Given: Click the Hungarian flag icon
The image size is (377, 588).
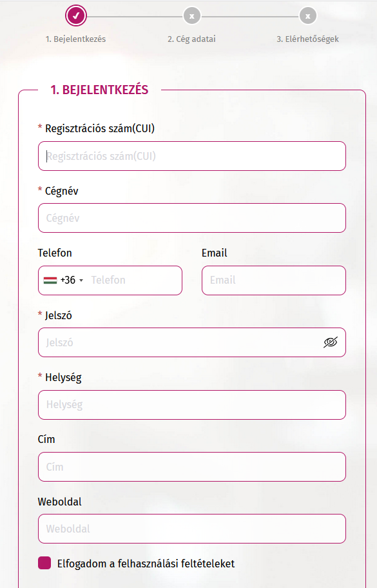Looking at the screenshot, I should (50, 280).
